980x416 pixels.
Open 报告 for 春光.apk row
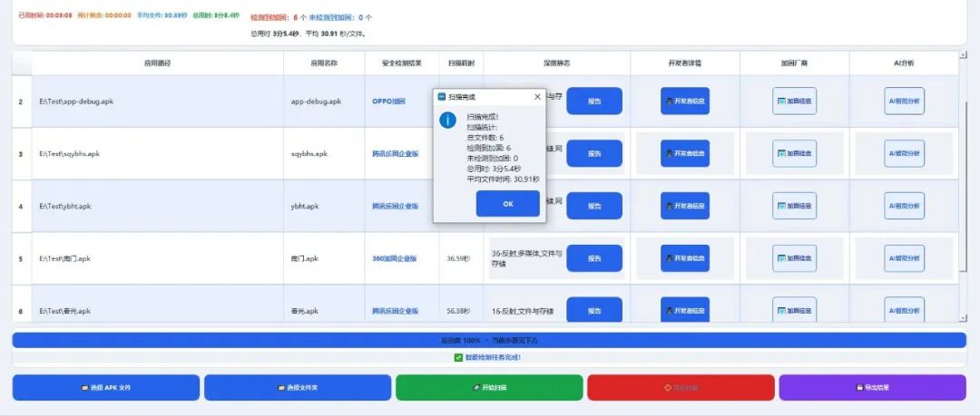click(x=594, y=310)
